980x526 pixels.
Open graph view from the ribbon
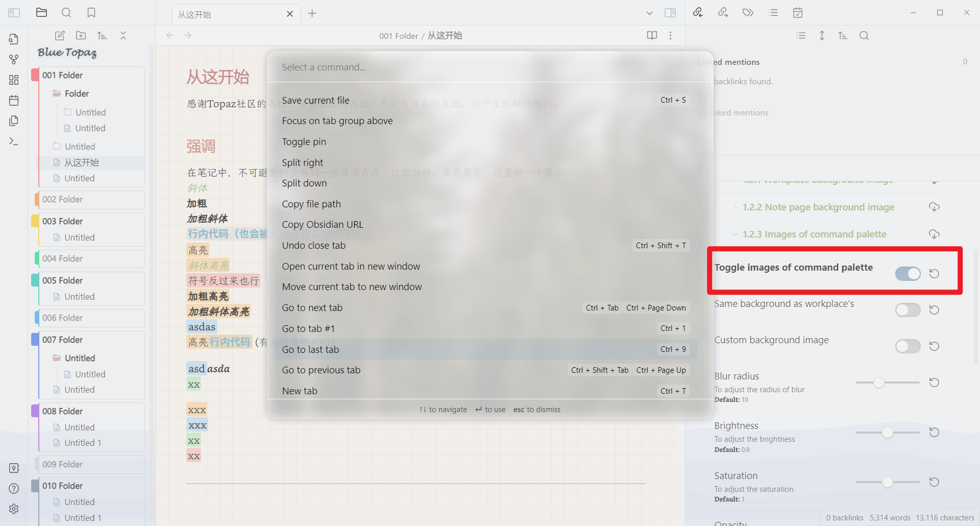click(x=14, y=59)
